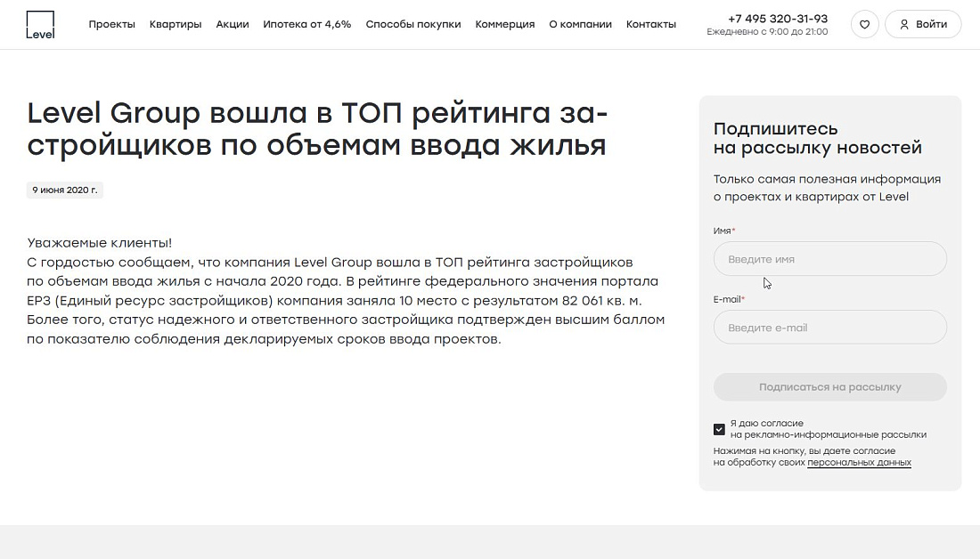Open the Квартиры menu item

pos(176,24)
